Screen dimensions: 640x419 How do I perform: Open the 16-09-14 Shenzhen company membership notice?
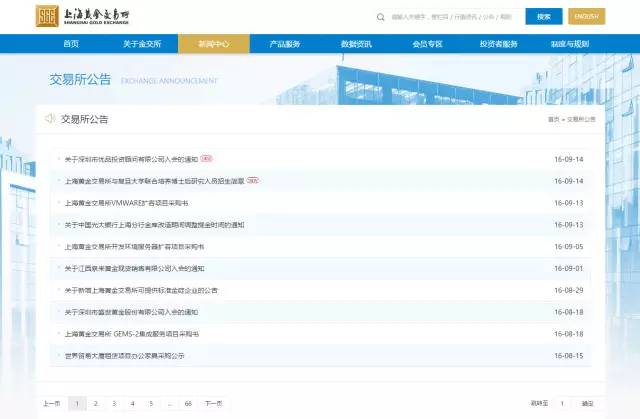(131, 159)
